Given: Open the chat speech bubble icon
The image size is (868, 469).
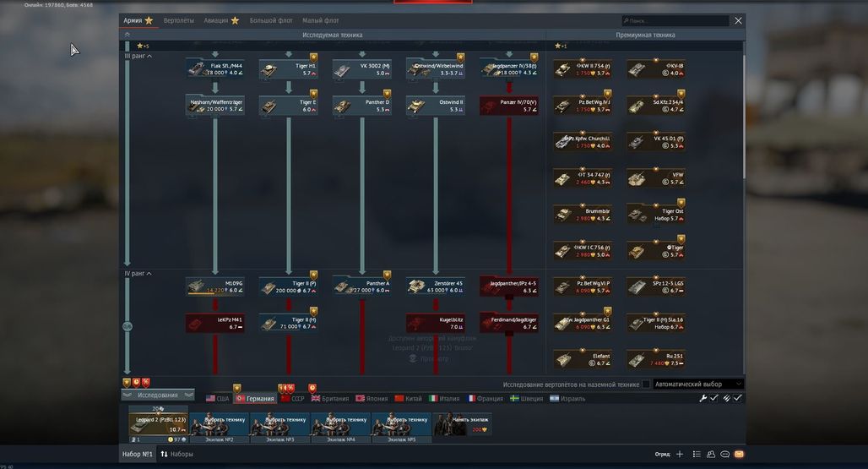Looking at the screenshot, I should (724, 454).
